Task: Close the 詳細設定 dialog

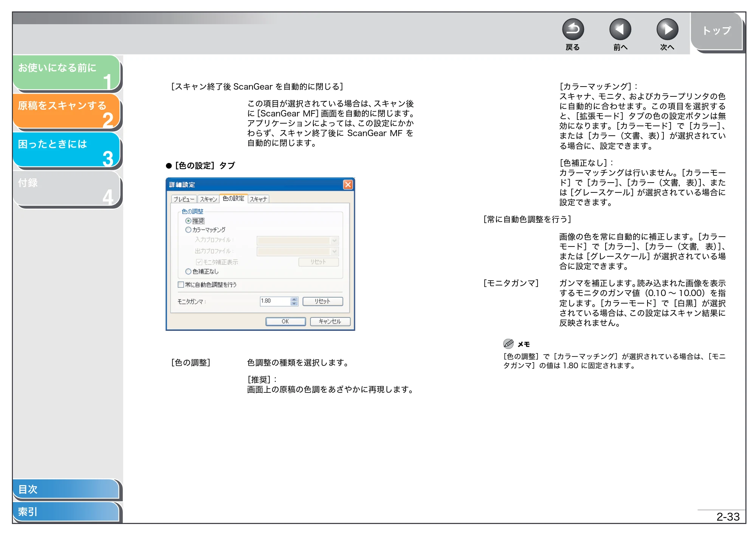Action: (348, 185)
